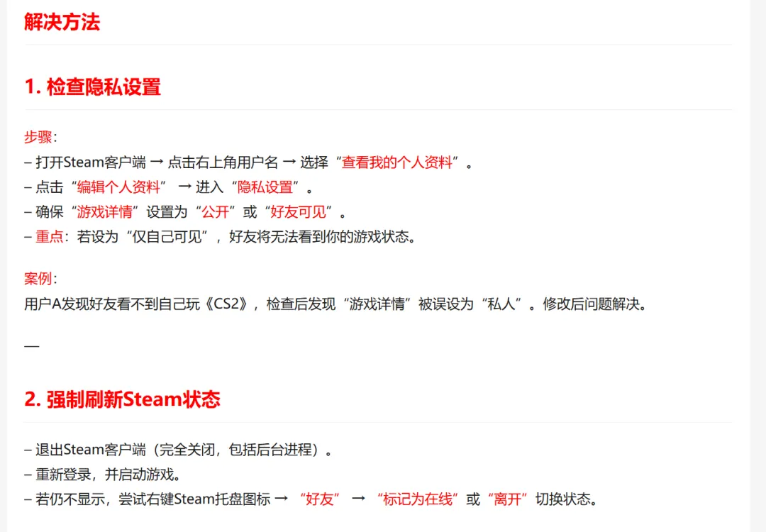Click the red 游戏详情 text in steps
Viewport: 766px width, 532px height.
coord(104,212)
